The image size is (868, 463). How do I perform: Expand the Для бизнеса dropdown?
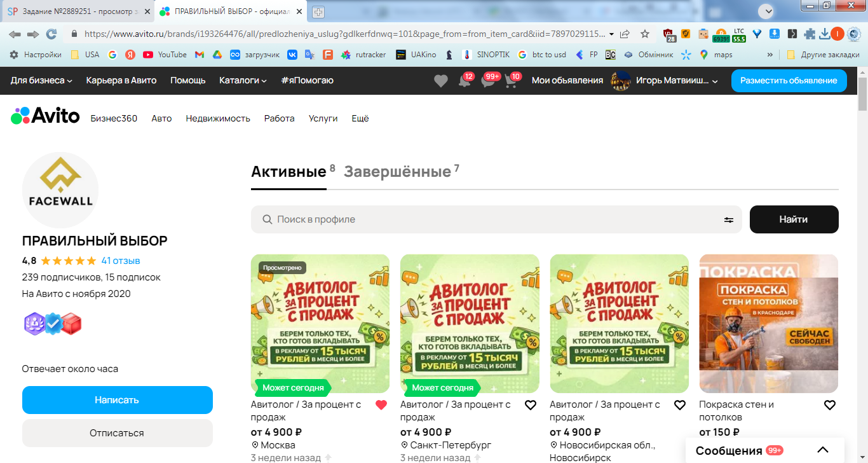tap(41, 81)
